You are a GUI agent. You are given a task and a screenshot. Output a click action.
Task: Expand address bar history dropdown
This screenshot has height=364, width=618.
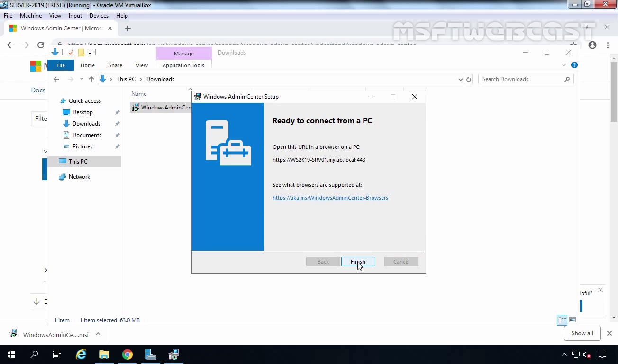click(x=460, y=79)
